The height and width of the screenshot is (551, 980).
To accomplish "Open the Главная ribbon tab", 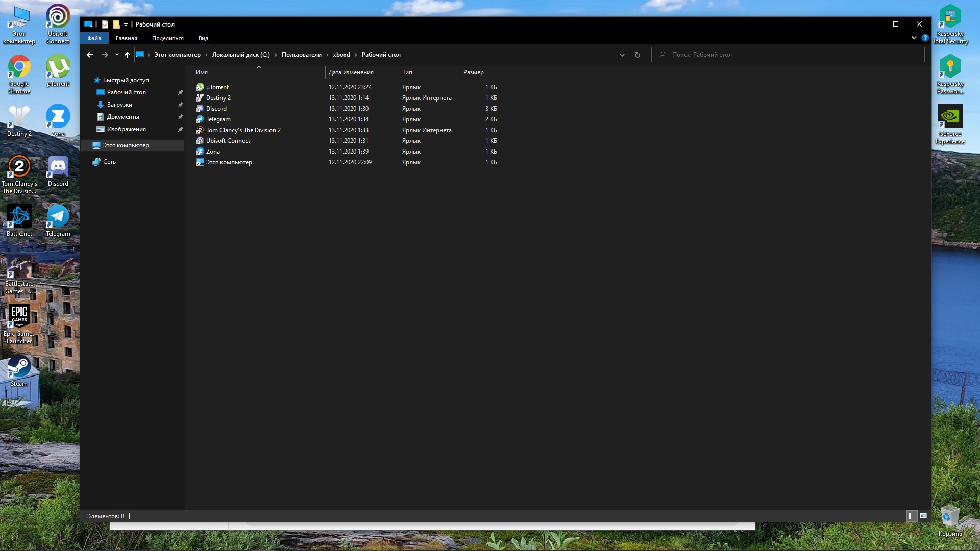I will coord(126,38).
